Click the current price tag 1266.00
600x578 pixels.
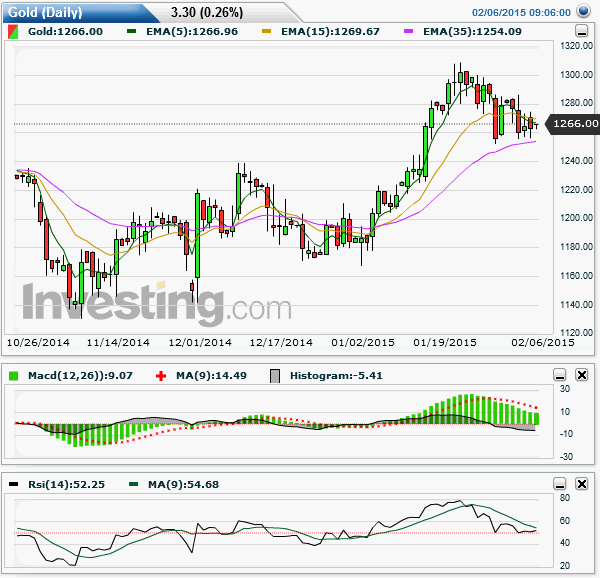(x=574, y=124)
